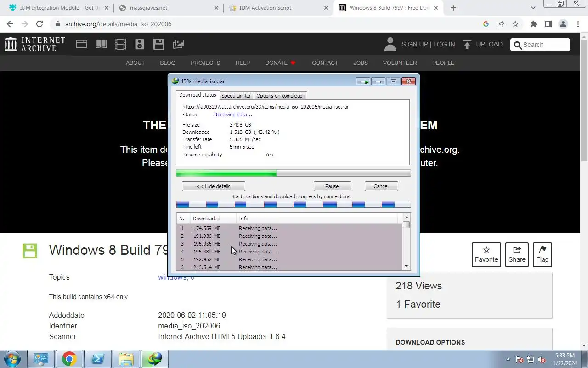588x368 pixels.
Task: Open the Windows Start orb
Action: click(x=12, y=359)
